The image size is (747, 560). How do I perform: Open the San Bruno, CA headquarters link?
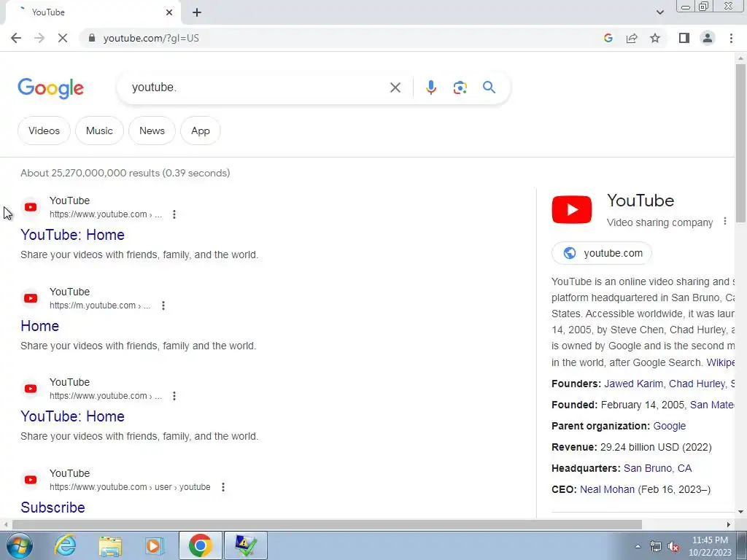point(657,469)
